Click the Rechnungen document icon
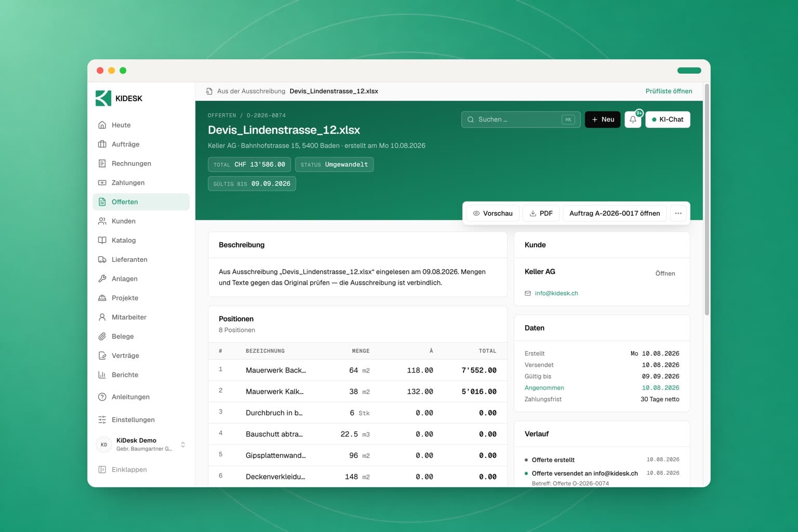798x532 pixels. (x=102, y=164)
